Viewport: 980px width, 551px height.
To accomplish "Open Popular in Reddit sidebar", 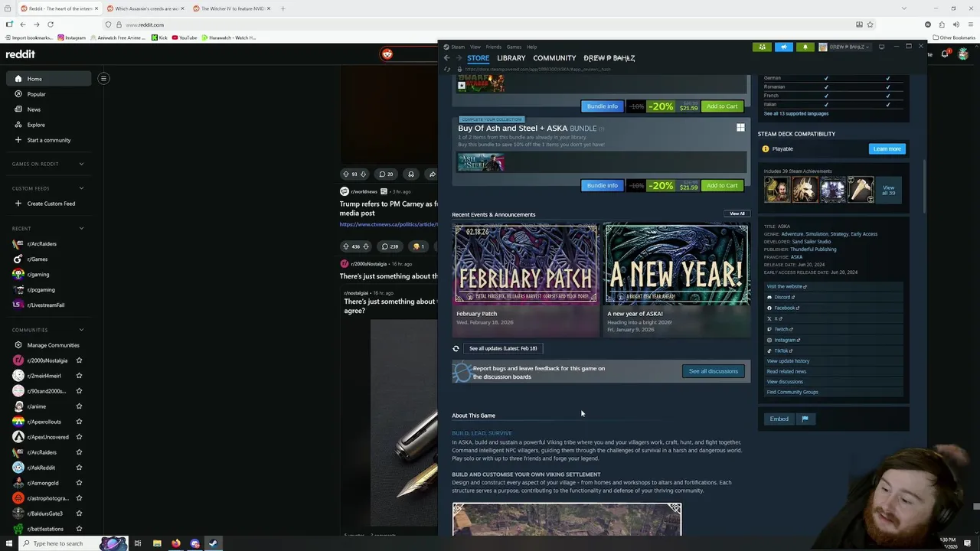I will coord(48,94).
